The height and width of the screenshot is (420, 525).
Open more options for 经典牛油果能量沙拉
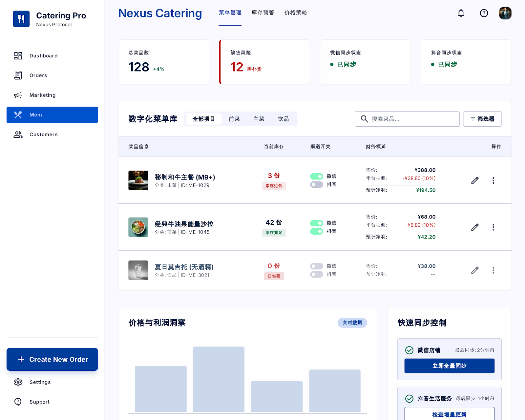click(493, 227)
